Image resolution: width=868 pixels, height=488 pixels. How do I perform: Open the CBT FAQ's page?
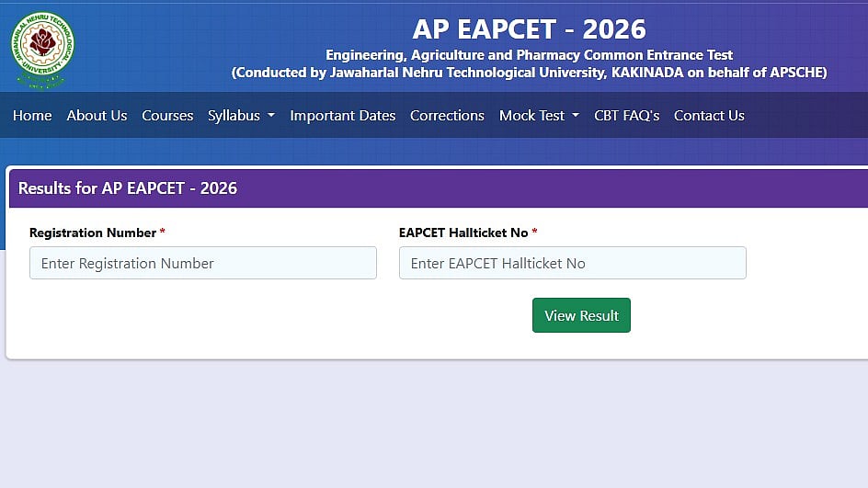627,116
